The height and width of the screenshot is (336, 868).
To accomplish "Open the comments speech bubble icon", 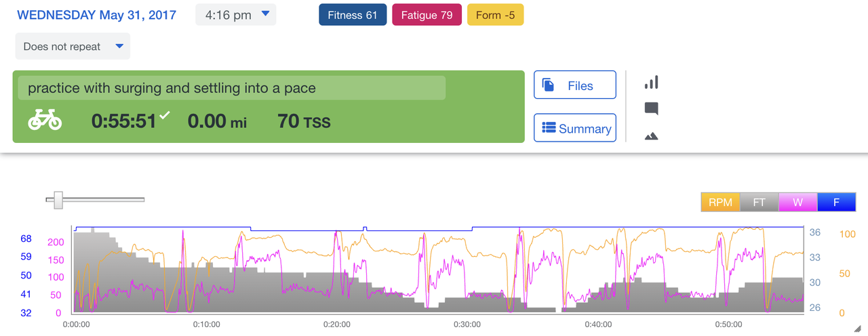I will point(651,108).
